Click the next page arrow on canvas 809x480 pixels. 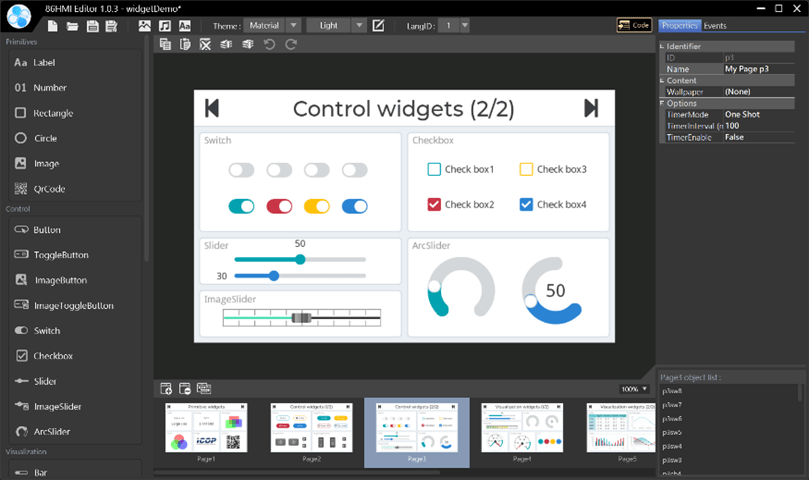pyautogui.click(x=591, y=108)
